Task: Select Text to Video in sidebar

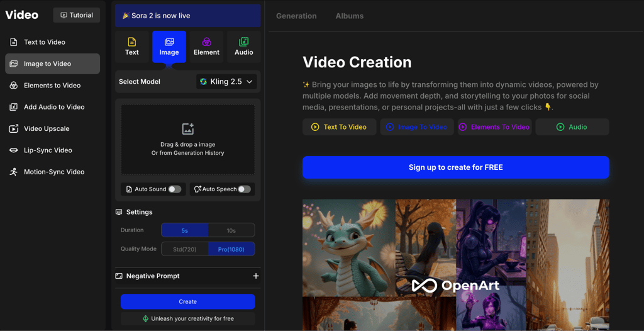Action: click(x=53, y=42)
